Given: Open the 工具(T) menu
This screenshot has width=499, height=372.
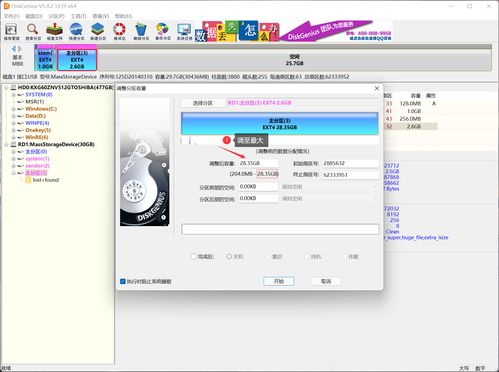Looking at the screenshot, I should [x=79, y=16].
